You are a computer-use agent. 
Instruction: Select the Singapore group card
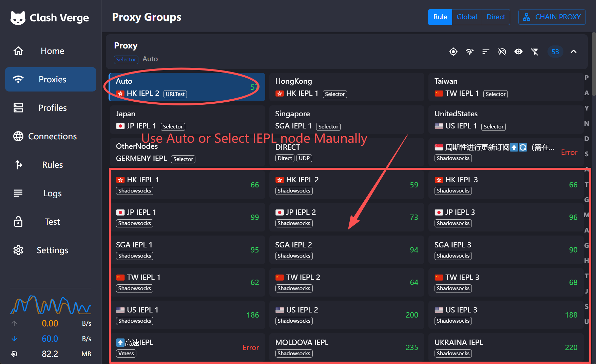click(347, 120)
